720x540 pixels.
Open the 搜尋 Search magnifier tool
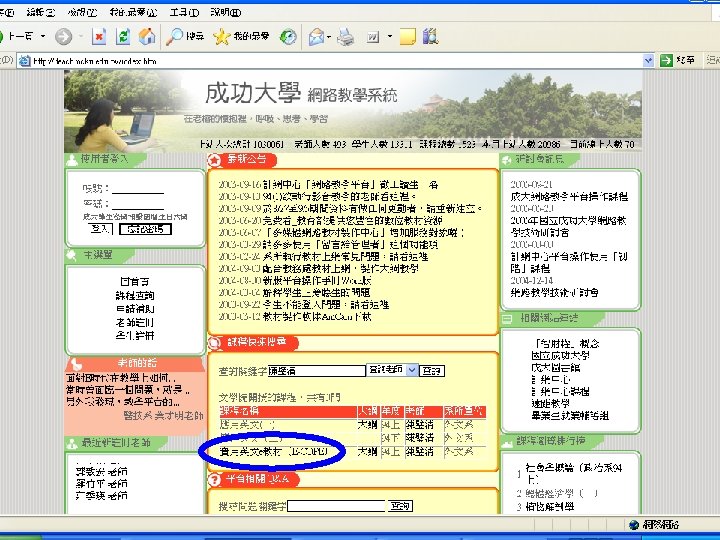[185, 36]
